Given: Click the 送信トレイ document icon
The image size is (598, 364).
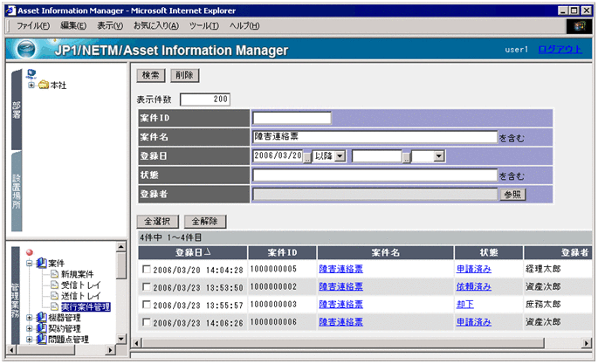Looking at the screenshot, I should (52, 297).
